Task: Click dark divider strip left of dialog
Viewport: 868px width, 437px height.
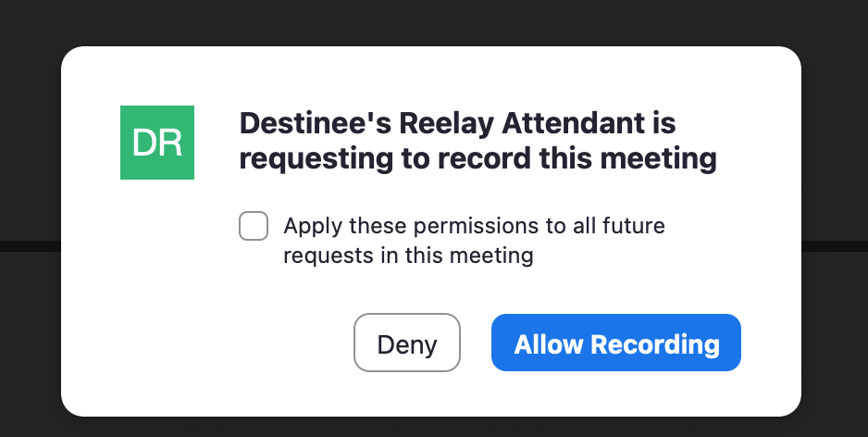Action: click(x=30, y=246)
